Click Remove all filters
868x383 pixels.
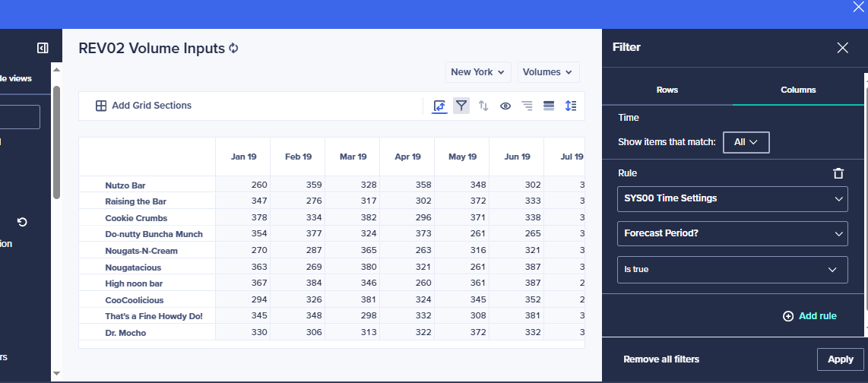[x=661, y=359]
